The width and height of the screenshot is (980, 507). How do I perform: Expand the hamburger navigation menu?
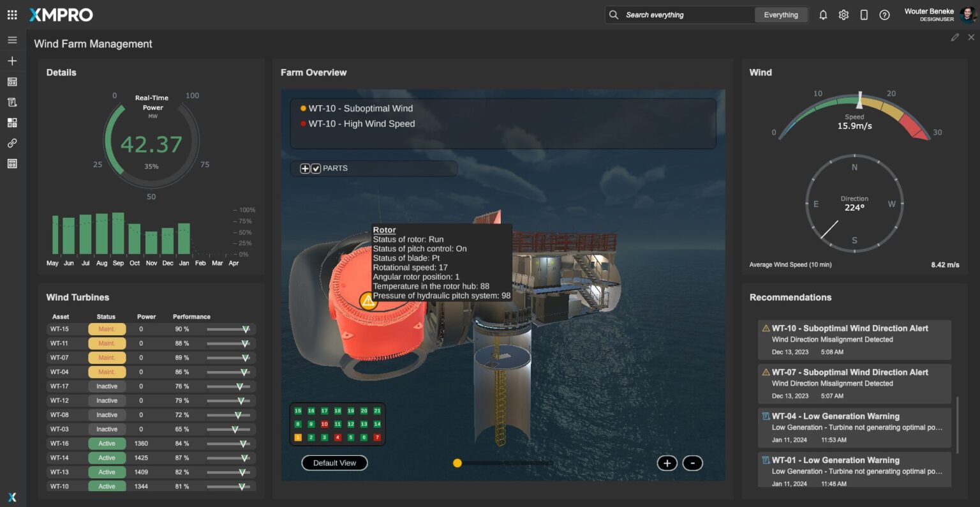pyautogui.click(x=12, y=40)
